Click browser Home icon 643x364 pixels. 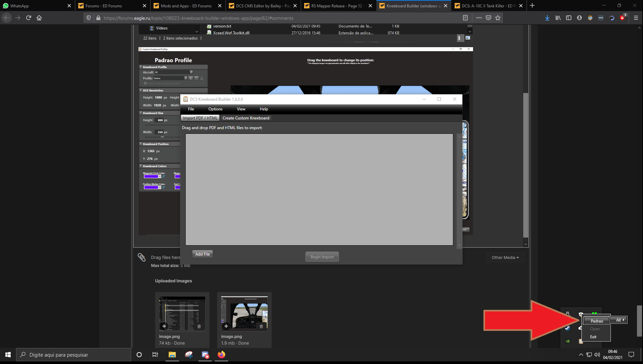pyautogui.click(x=39, y=18)
